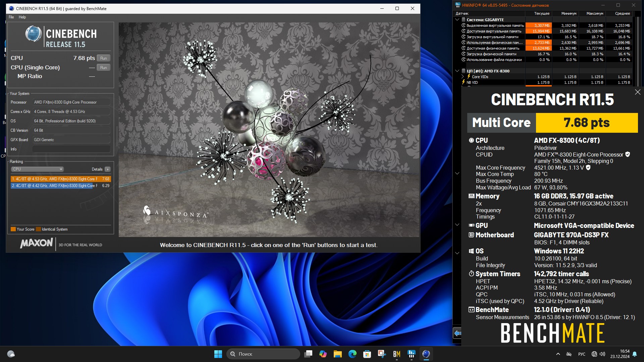Open the CPU ranking dropdown

pyautogui.click(x=37, y=169)
